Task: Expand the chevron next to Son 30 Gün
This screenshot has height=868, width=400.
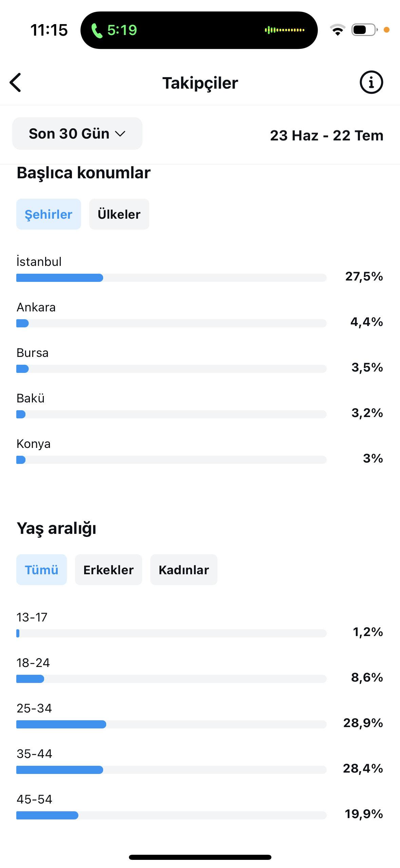Action: (120, 134)
